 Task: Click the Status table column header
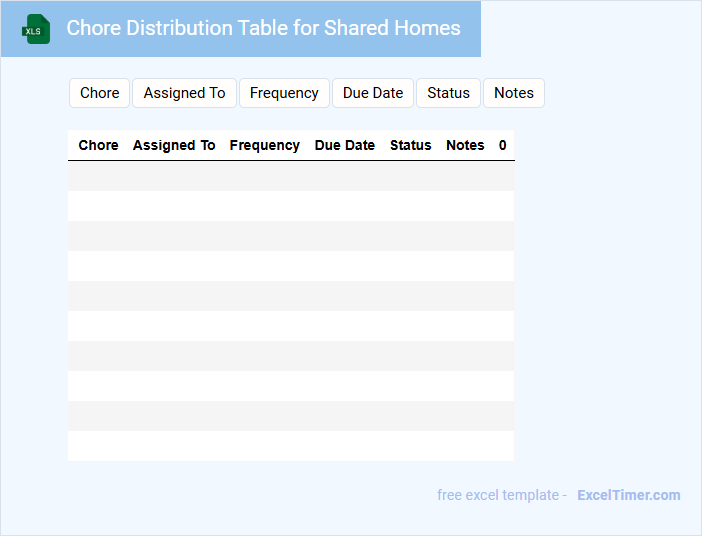point(411,145)
